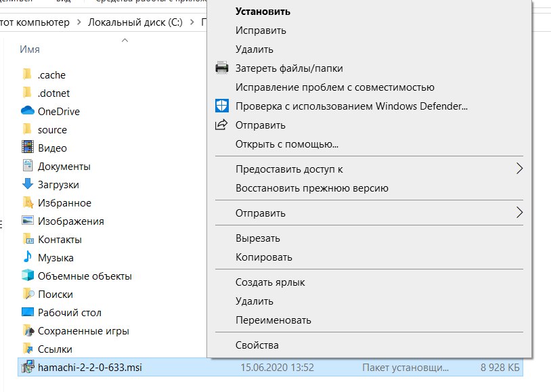The image size is (551, 392).
Task: Click the .dotnet folder icon
Action: 27,93
